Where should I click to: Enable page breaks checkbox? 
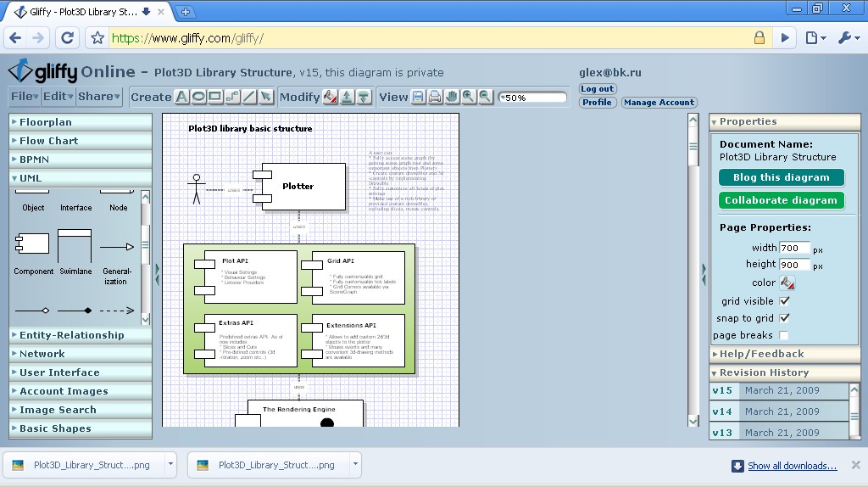(x=784, y=335)
